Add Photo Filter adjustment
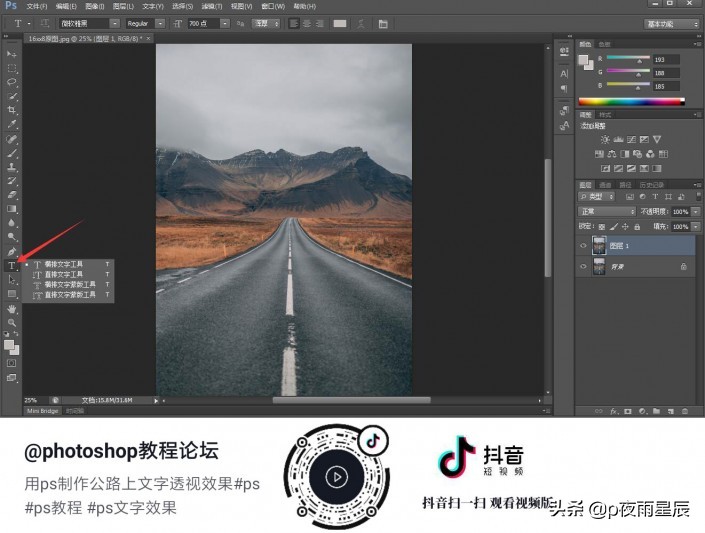Image resolution: width=705 pixels, height=533 pixels. click(x=638, y=154)
